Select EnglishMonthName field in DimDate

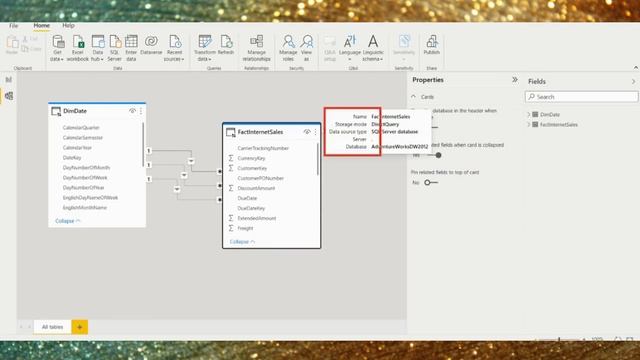click(84, 208)
